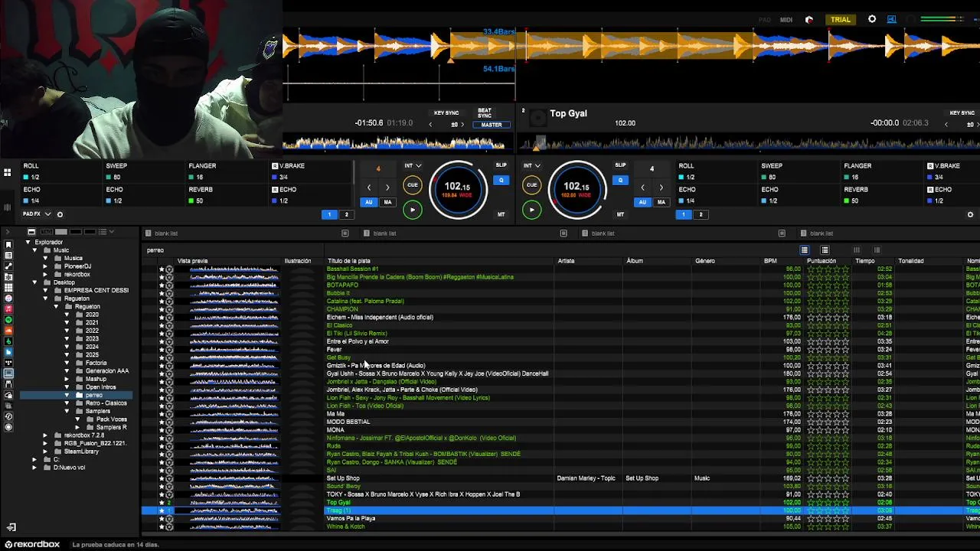Open pad settings gear on right deck

(x=970, y=214)
